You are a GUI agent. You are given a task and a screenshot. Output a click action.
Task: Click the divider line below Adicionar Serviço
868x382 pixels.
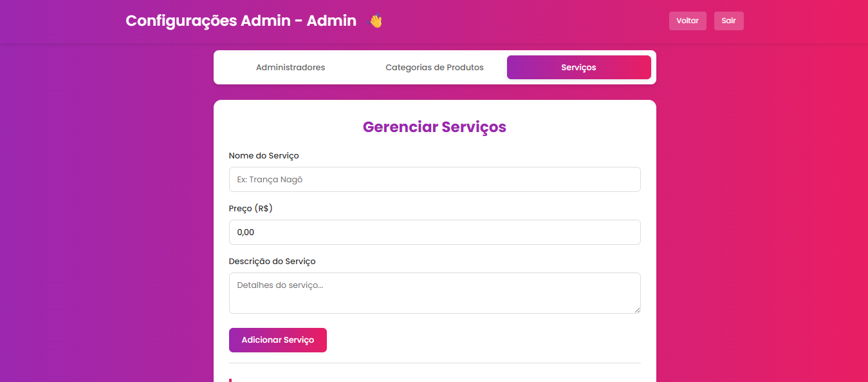click(434, 363)
